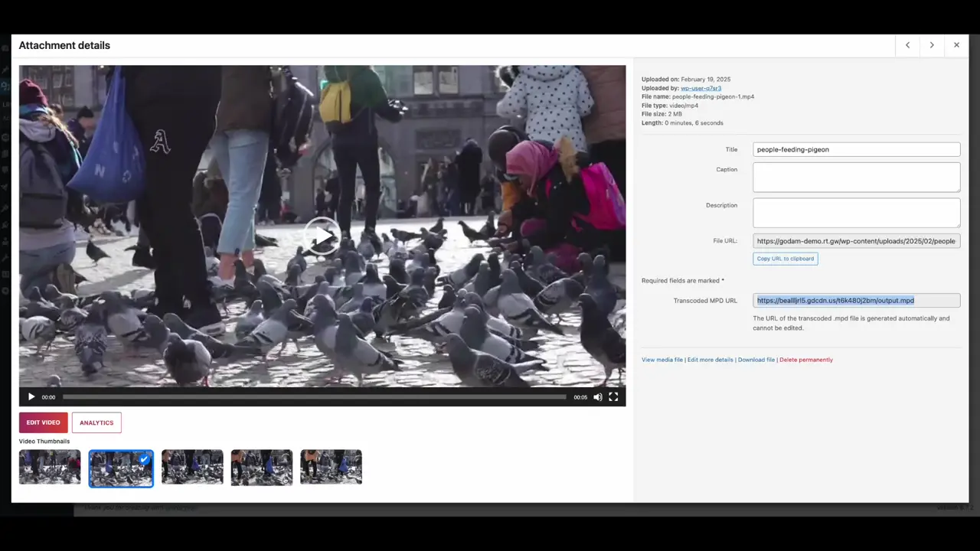Click into the Description text area
Screen dimensions: 980x551
click(856, 213)
